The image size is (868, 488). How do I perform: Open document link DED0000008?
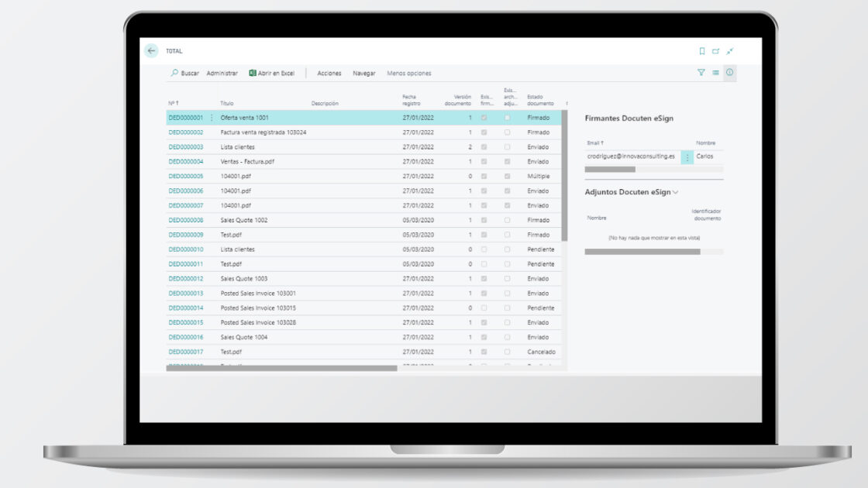click(186, 220)
